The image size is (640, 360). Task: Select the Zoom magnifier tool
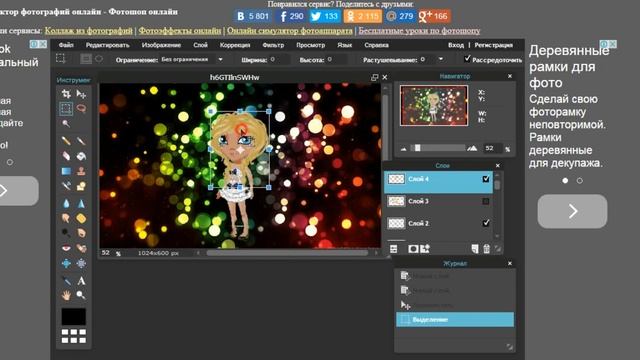(x=81, y=295)
